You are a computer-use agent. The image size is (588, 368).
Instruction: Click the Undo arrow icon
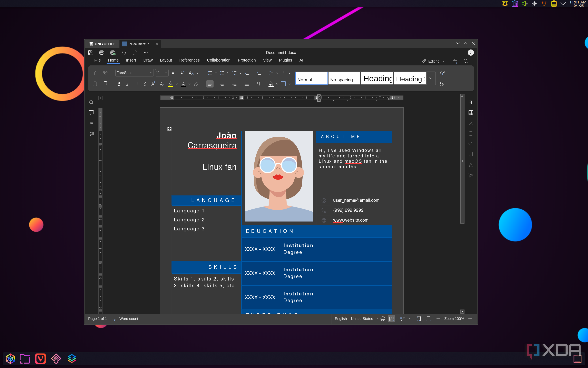click(x=124, y=53)
